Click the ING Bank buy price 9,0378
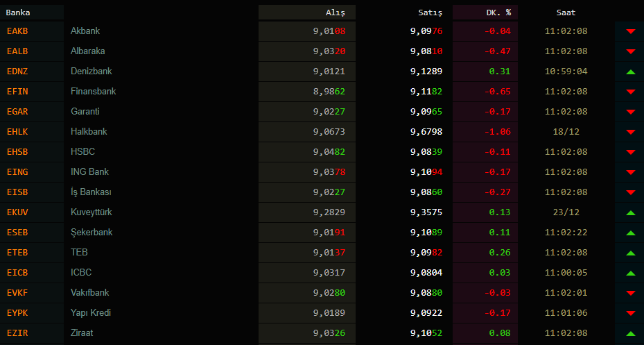The width and height of the screenshot is (644, 345). coord(329,172)
